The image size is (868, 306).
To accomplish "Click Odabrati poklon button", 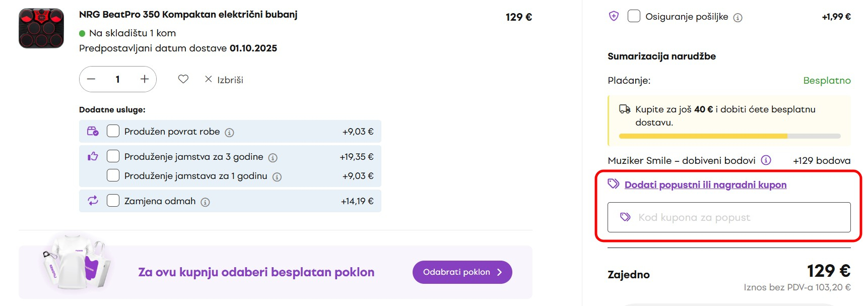I will point(462,272).
